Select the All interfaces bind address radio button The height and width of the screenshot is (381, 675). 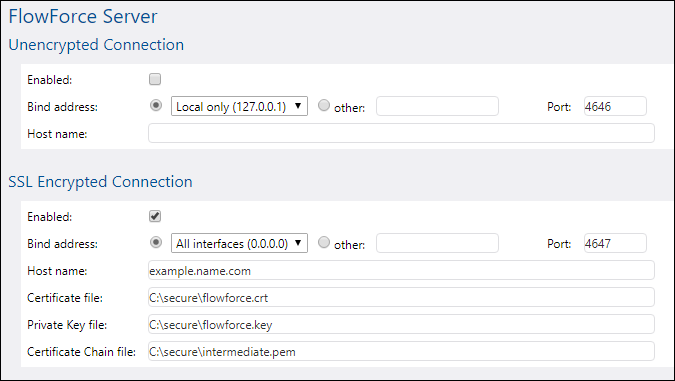(x=156, y=242)
